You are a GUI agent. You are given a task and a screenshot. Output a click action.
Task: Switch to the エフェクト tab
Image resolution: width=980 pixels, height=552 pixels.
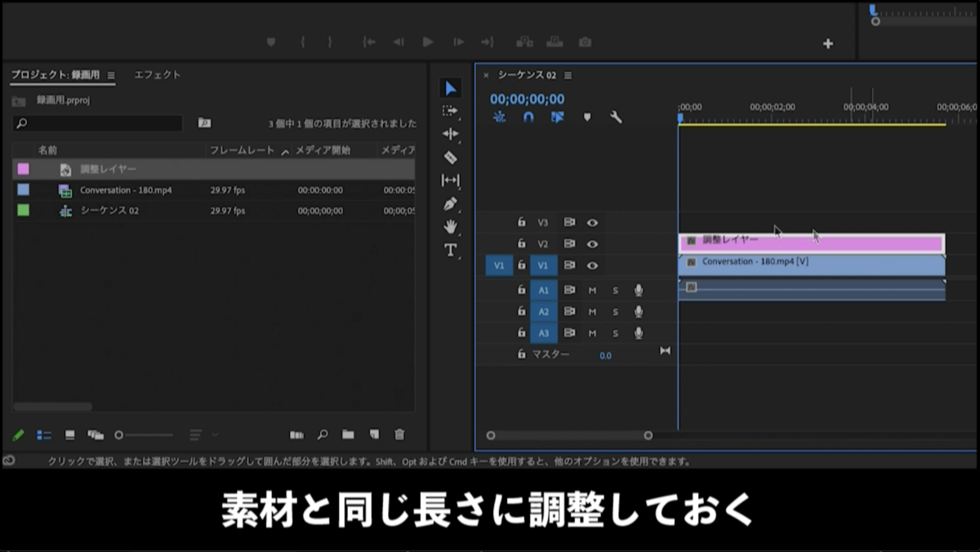pyautogui.click(x=157, y=74)
